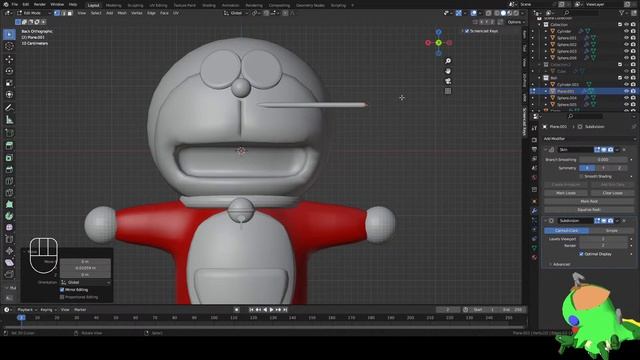640x360 pixels.
Task: Click the Clear Loose button
Action: pos(612,193)
